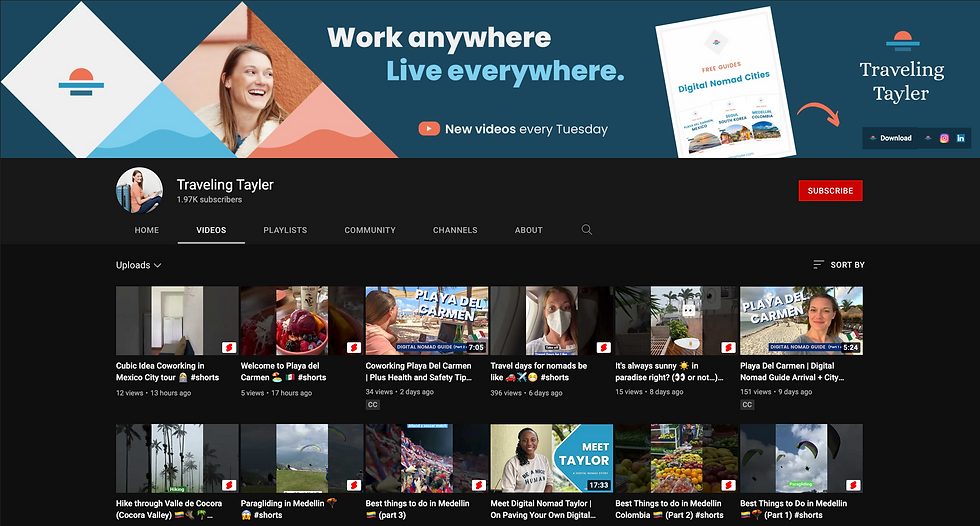This screenshot has width=980, height=526.
Task: Click Shorts badge on It's always sunny thumbnail
Action: coord(728,347)
